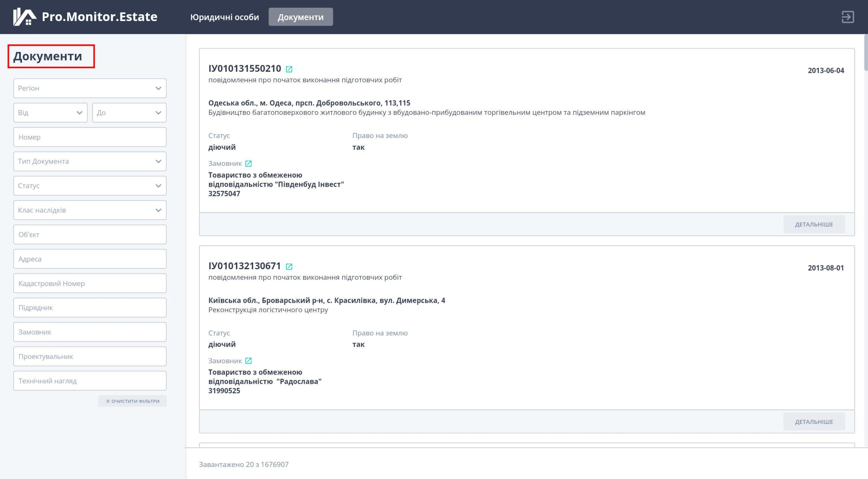Screen dimensions: 868x479
Task: Open external link for Замовник Радослава
Action: [x=249, y=360]
